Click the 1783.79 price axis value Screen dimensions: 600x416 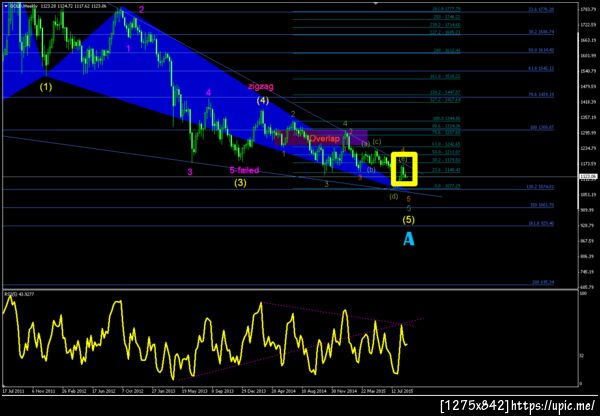588,9
